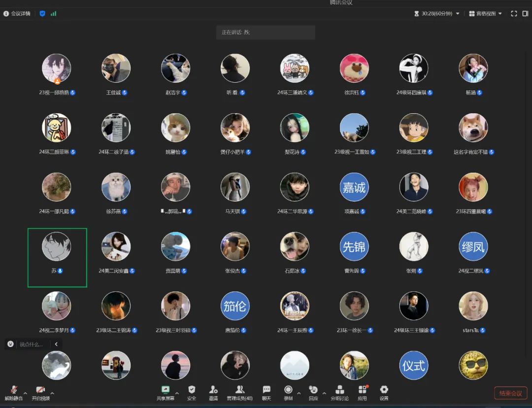
Task: Click the Record (录制) icon
Action: coord(288,392)
